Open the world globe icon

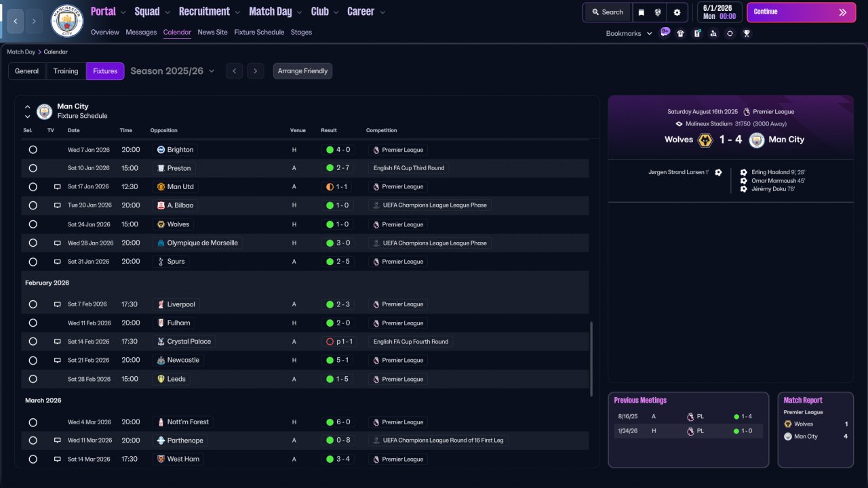(658, 12)
